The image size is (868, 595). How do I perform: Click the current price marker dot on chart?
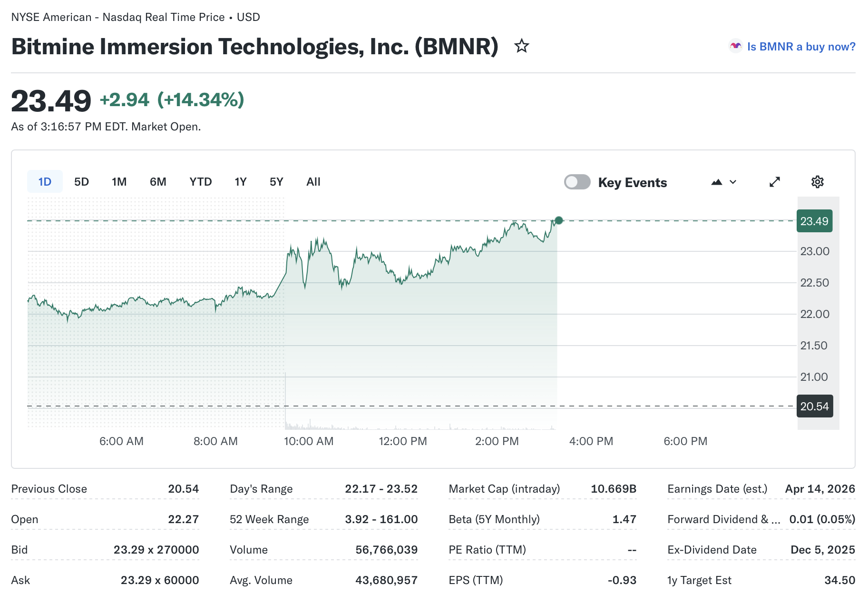(559, 220)
